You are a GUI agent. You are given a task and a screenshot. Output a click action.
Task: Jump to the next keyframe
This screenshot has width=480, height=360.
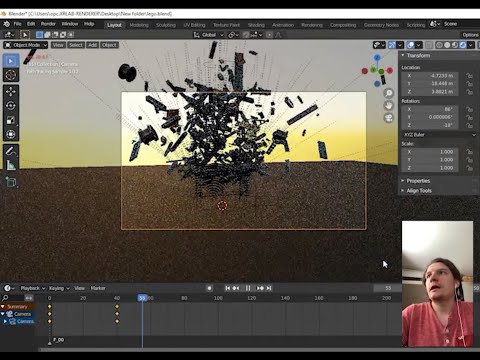tap(260, 288)
